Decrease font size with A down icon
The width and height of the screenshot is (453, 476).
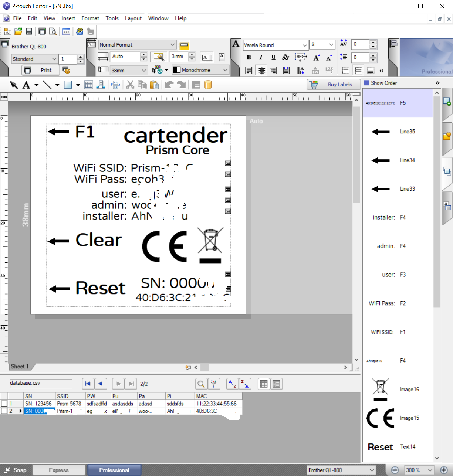[x=329, y=57]
